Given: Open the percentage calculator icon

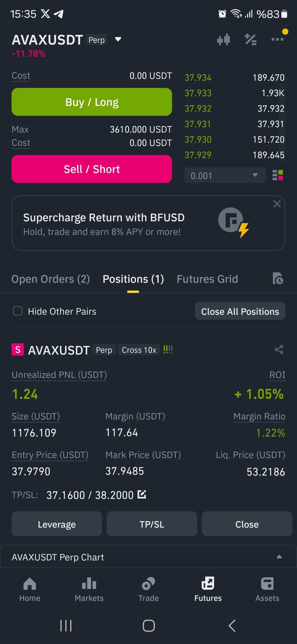Looking at the screenshot, I should 251,39.
